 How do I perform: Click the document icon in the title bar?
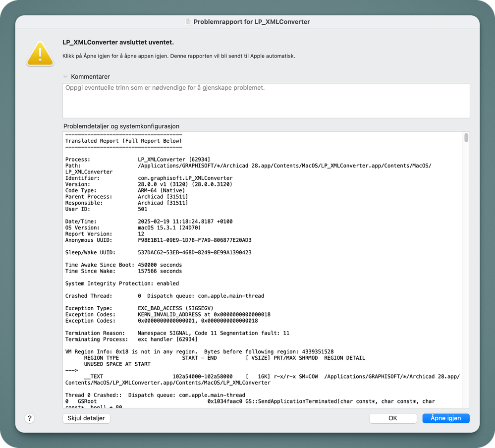188,22
